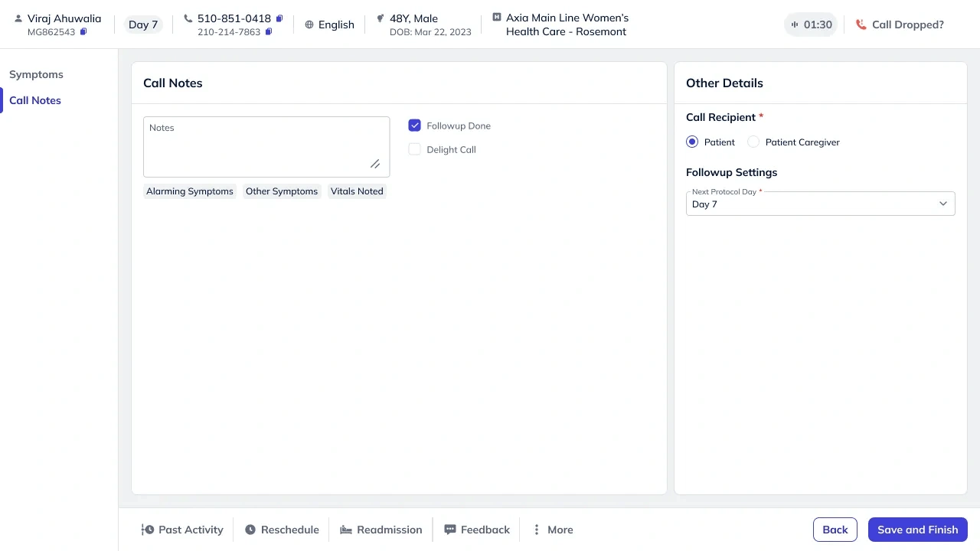Open the Reschedule option

(x=282, y=530)
